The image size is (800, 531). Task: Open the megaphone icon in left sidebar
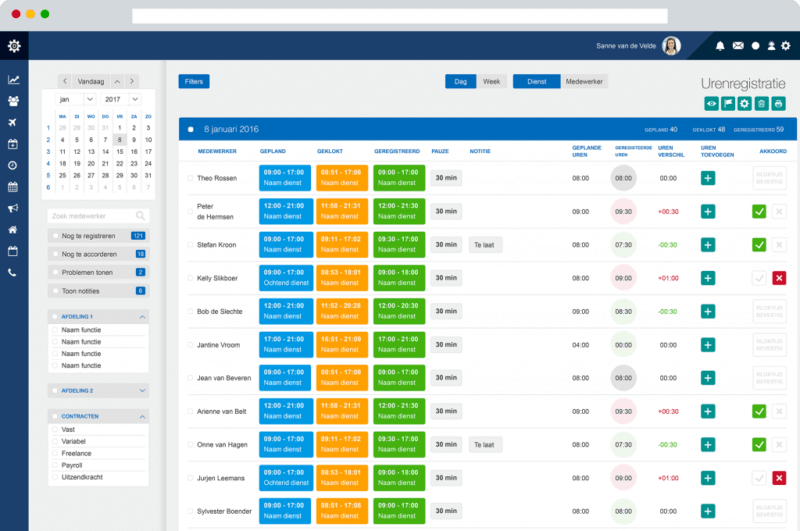(x=13, y=208)
